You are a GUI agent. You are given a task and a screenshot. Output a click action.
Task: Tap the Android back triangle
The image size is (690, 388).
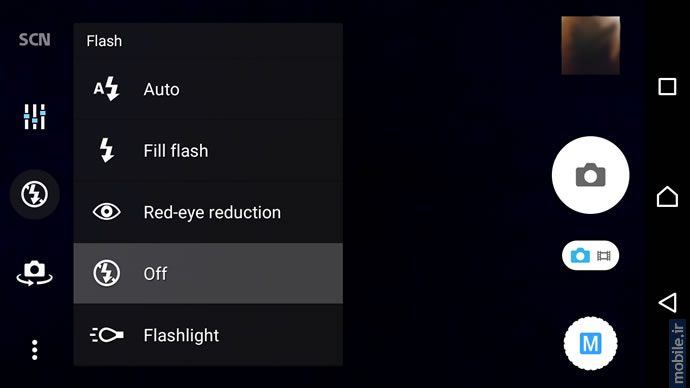point(667,303)
